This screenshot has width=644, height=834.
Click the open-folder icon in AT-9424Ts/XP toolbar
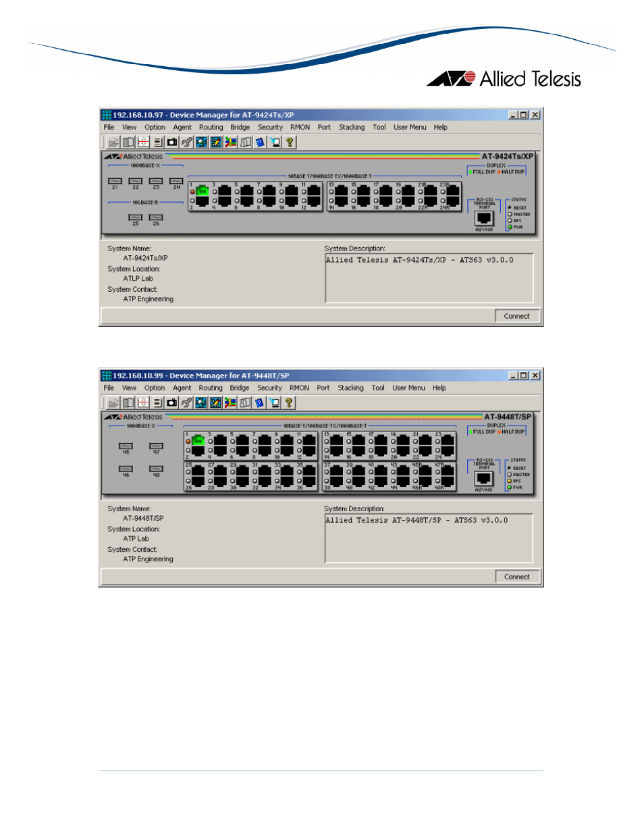click(x=113, y=142)
